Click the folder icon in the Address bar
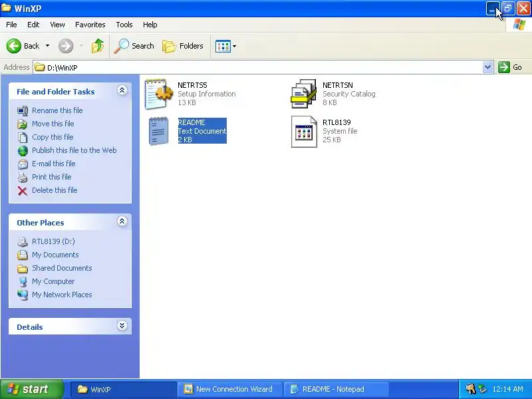The height and width of the screenshot is (399, 532). (x=40, y=67)
